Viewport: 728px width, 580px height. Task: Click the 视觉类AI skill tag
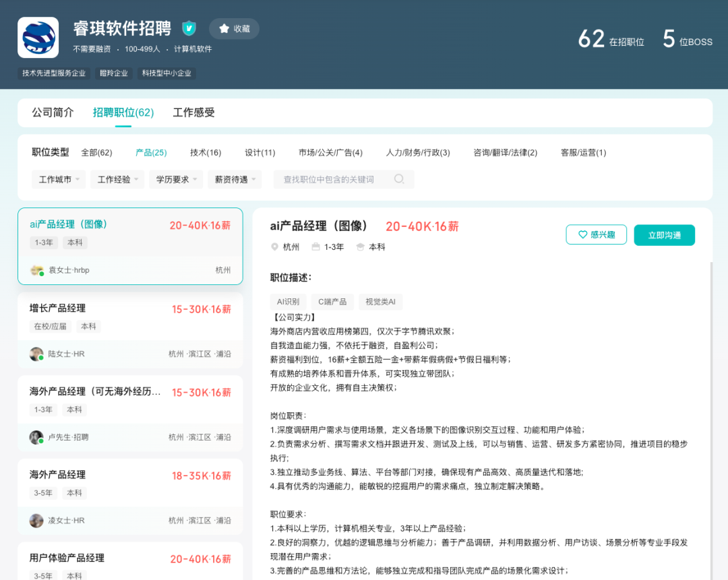(x=381, y=302)
